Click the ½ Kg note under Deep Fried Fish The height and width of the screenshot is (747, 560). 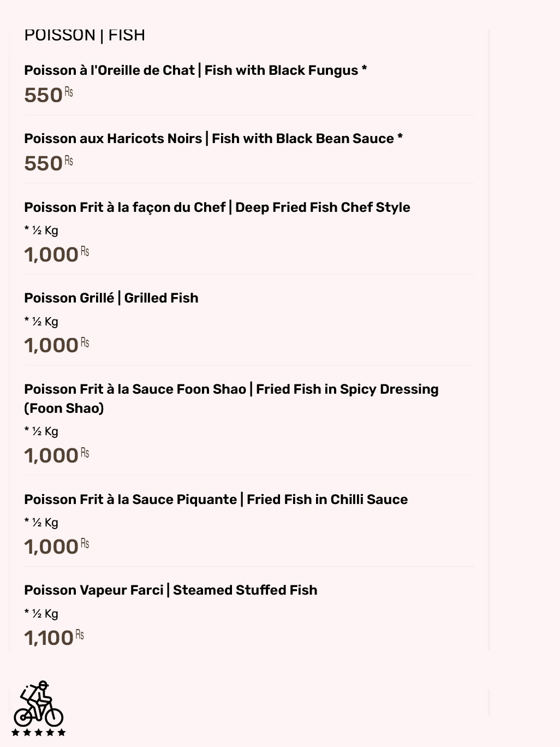point(41,230)
